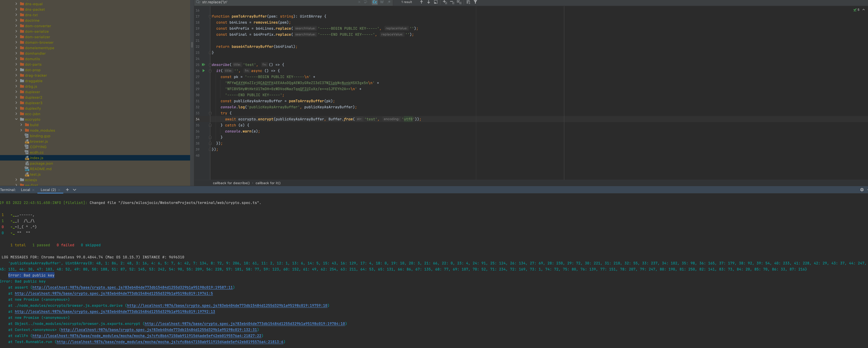The height and width of the screenshot is (348, 868).
Task: Switch to the Local terminal tab
Action: pos(25,190)
